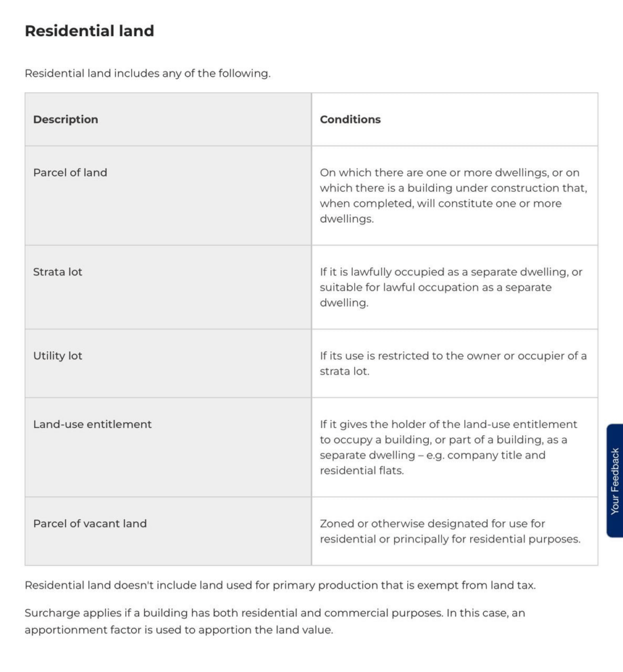Click the lawfully occupied separate dwelling condition

click(x=451, y=287)
